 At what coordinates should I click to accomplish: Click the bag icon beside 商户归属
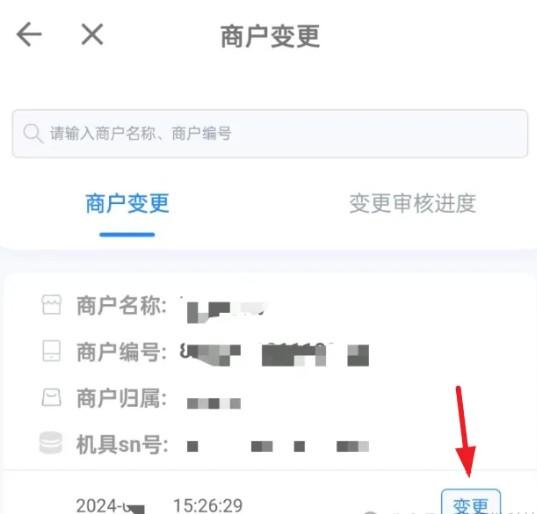click(x=51, y=398)
